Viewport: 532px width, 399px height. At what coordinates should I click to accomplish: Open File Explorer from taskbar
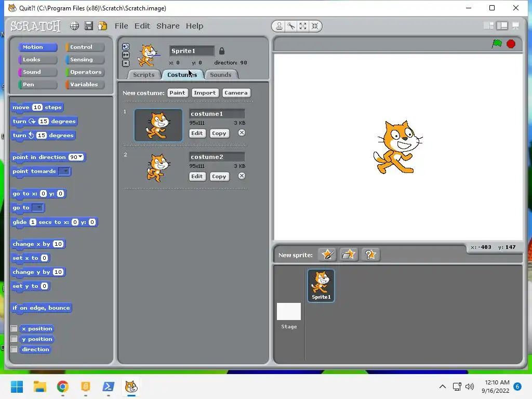point(39,387)
